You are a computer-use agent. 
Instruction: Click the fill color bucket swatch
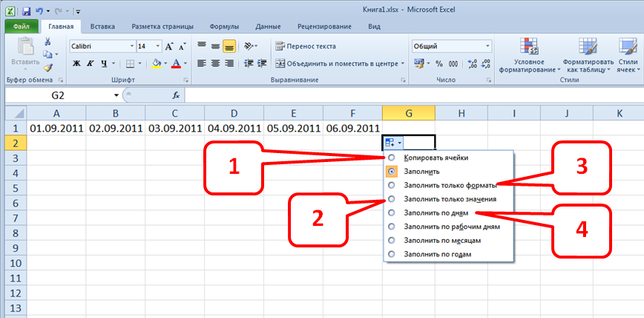157,64
